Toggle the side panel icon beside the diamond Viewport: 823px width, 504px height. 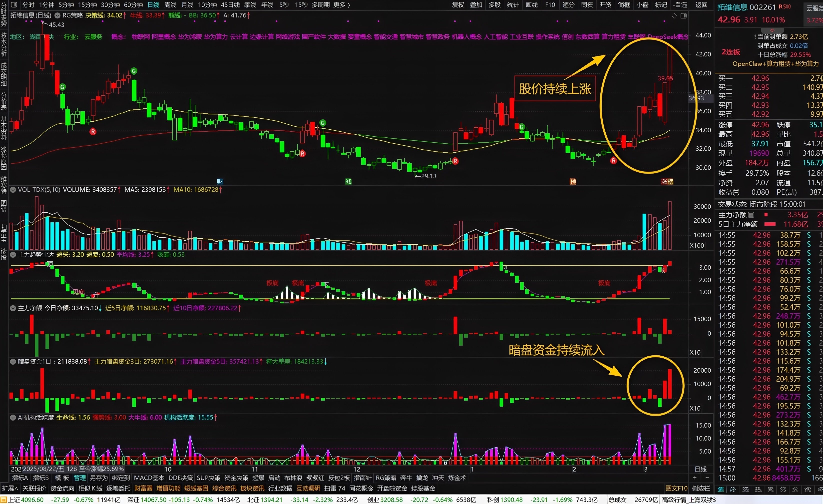coord(683,16)
